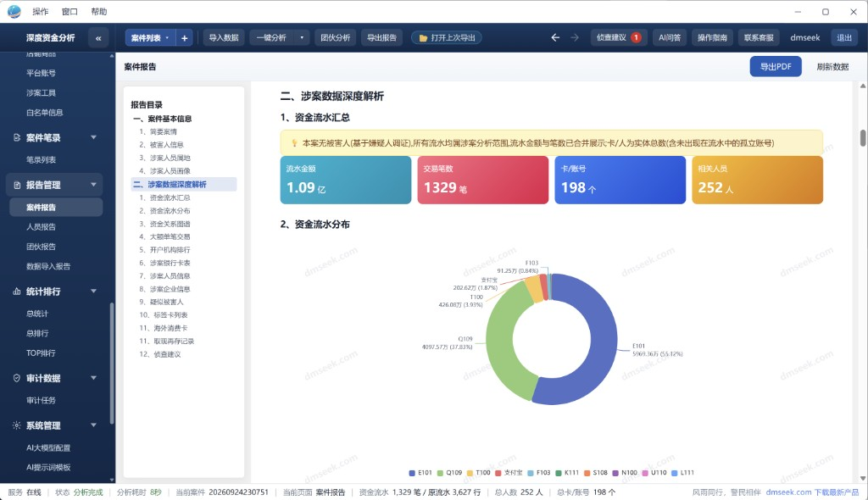Toggle T100 series in chart legend
Viewport: 868px width, 500px height.
tap(479, 473)
